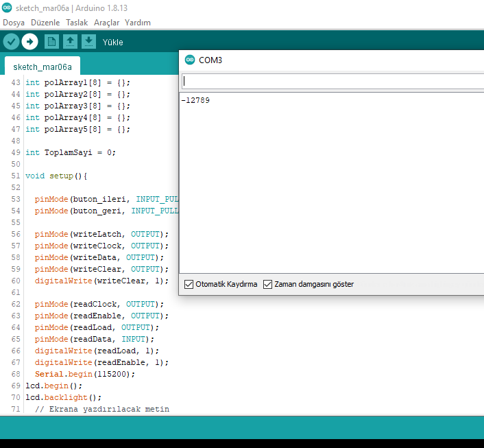Click the Open sketch up-arrow icon

[x=70, y=42]
